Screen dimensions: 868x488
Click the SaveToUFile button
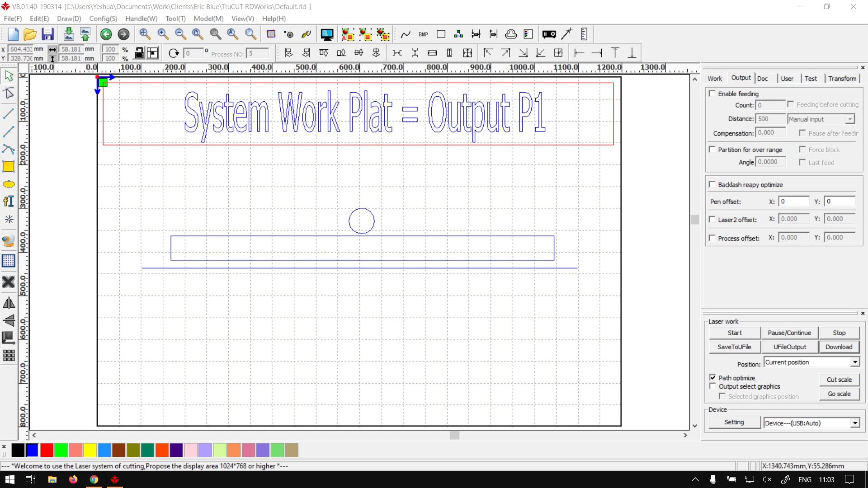[735, 347]
